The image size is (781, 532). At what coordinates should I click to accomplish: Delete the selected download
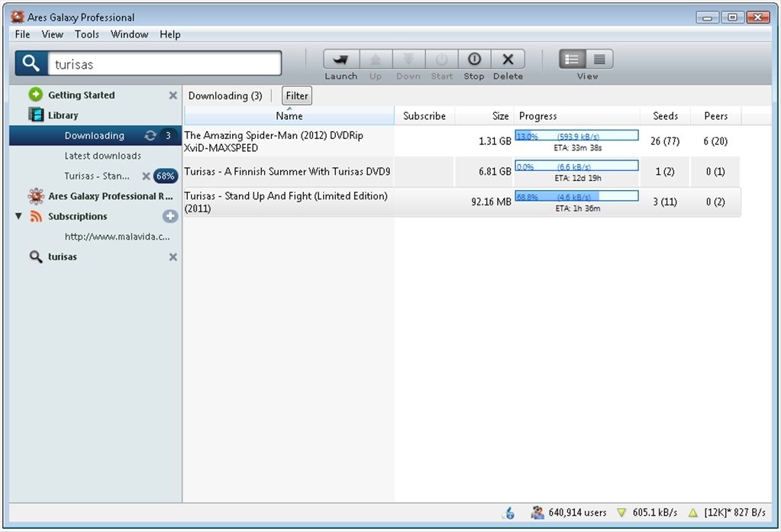pos(508,60)
